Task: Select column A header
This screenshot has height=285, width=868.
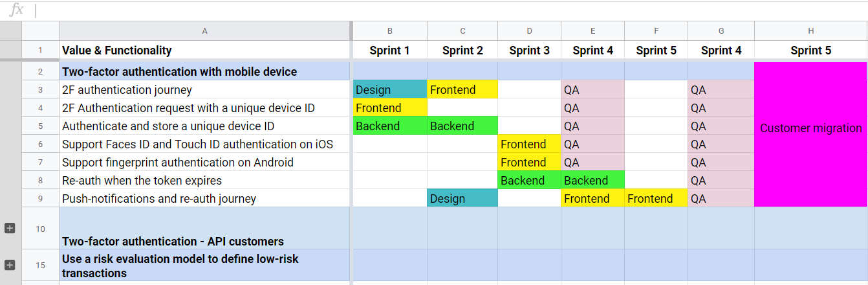Action: 205,31
